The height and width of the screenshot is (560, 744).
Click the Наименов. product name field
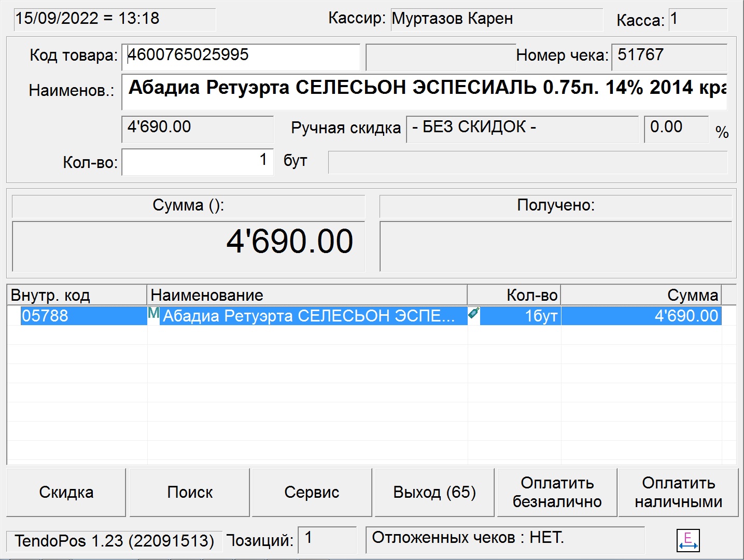tap(424, 92)
